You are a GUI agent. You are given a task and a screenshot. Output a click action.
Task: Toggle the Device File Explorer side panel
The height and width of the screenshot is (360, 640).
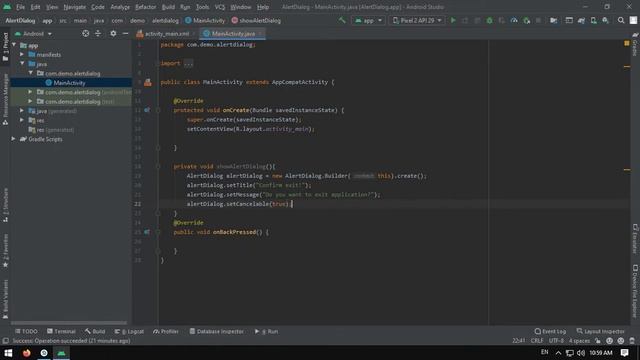click(635, 291)
